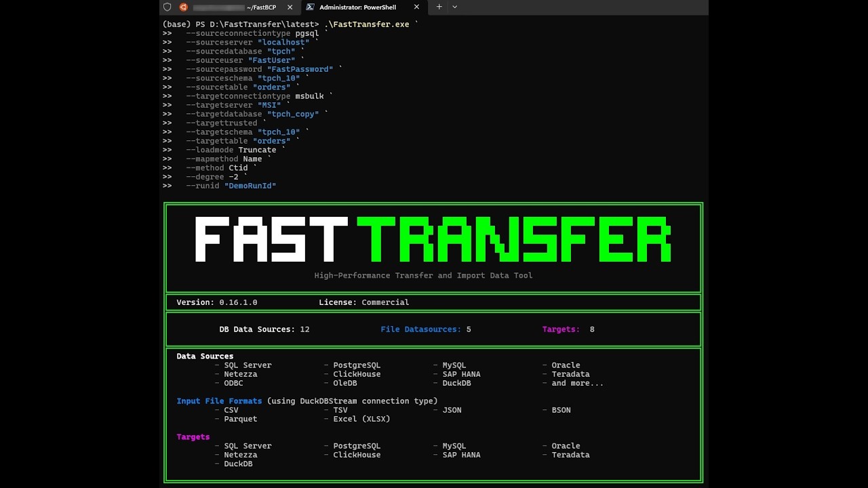Click the Version: 0.16.1.0 text
868x488 pixels.
tap(217, 302)
